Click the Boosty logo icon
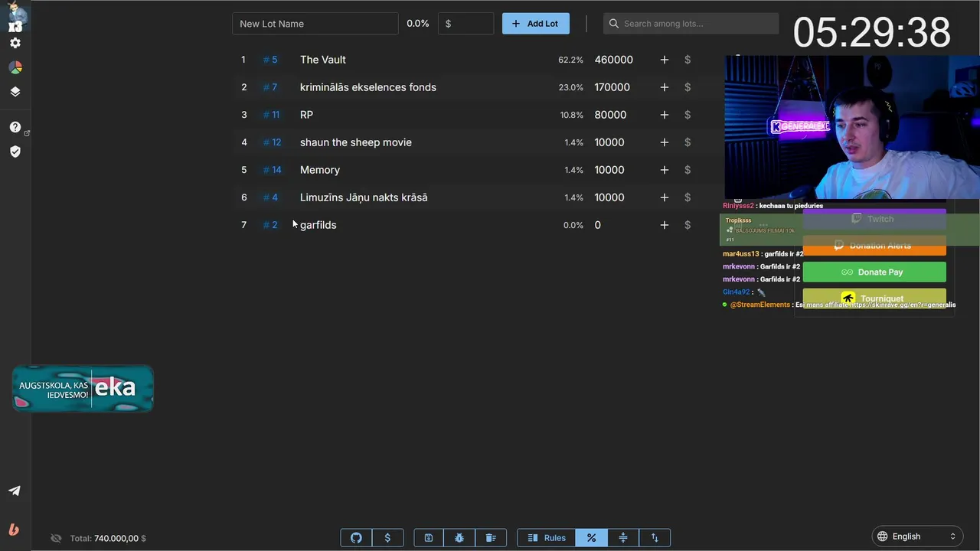 (x=14, y=529)
